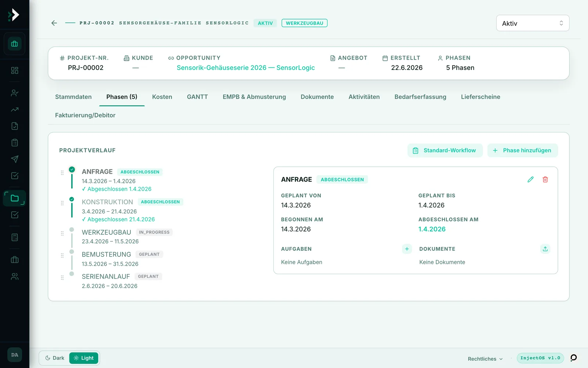Screen dimensions: 588x368
Task: Grab the drag handle of KONSTRUKTION phase
Action: (62, 203)
